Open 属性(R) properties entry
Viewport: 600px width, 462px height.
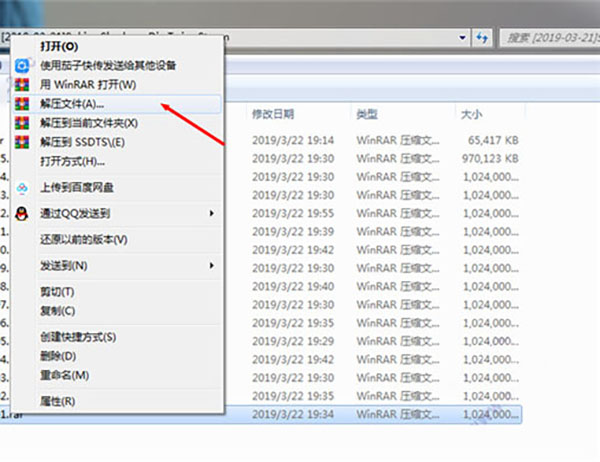tap(117, 401)
